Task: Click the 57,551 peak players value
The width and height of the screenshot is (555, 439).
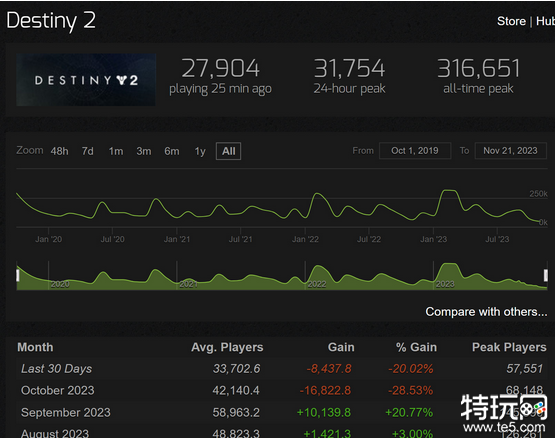Action: click(525, 369)
